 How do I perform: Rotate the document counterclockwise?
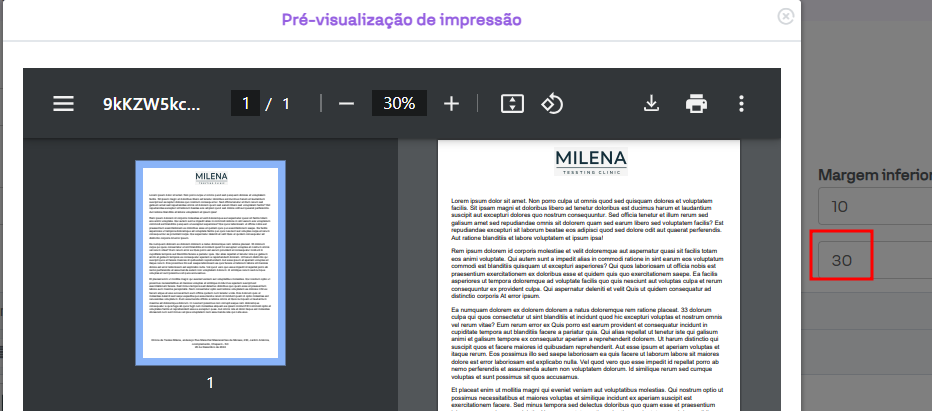click(x=553, y=104)
